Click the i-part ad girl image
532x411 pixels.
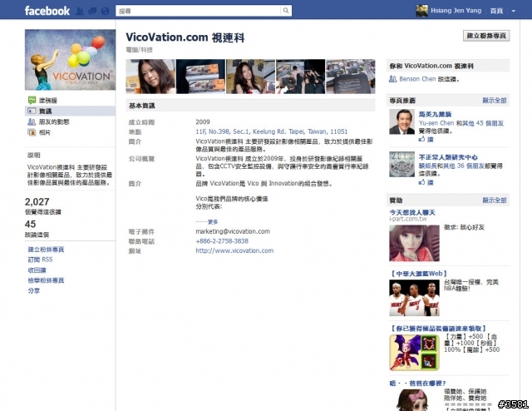(x=414, y=243)
